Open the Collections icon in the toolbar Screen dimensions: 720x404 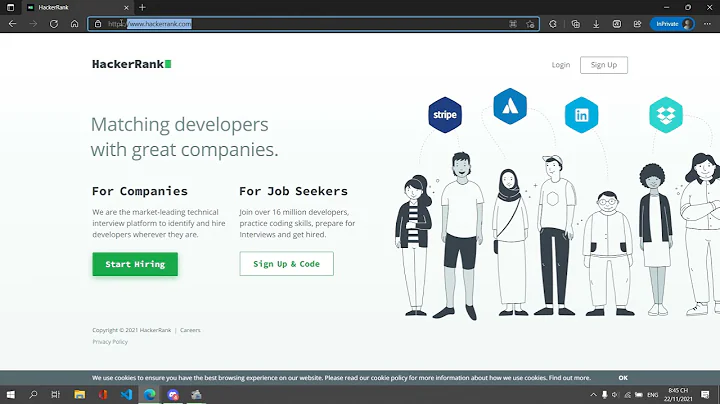click(x=576, y=24)
